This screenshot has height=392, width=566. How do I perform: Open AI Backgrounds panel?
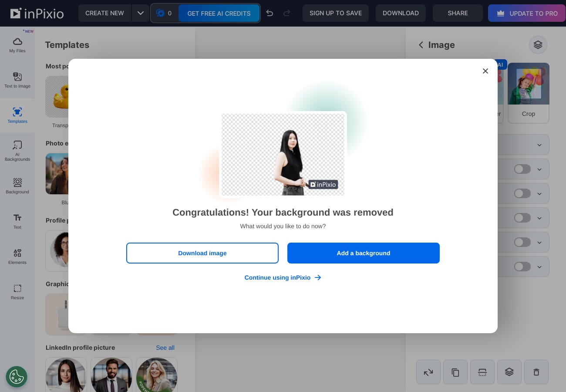17,151
